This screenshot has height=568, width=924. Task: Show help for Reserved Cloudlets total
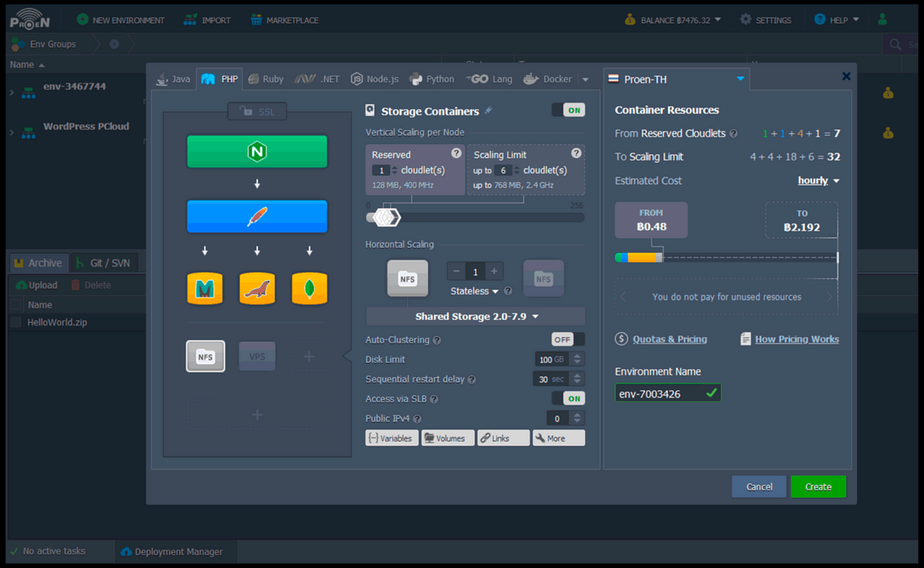pos(733,134)
